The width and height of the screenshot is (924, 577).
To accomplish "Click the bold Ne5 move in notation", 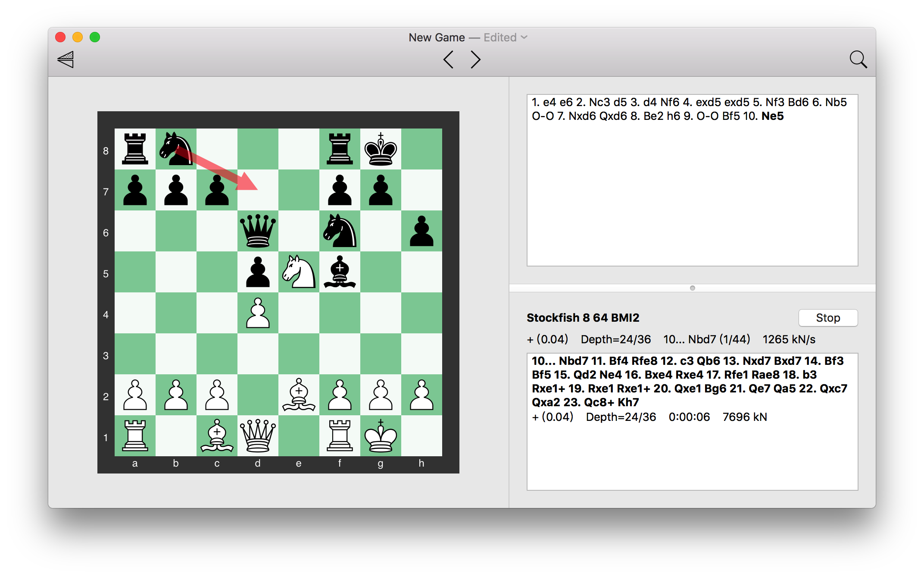I will 772,116.
